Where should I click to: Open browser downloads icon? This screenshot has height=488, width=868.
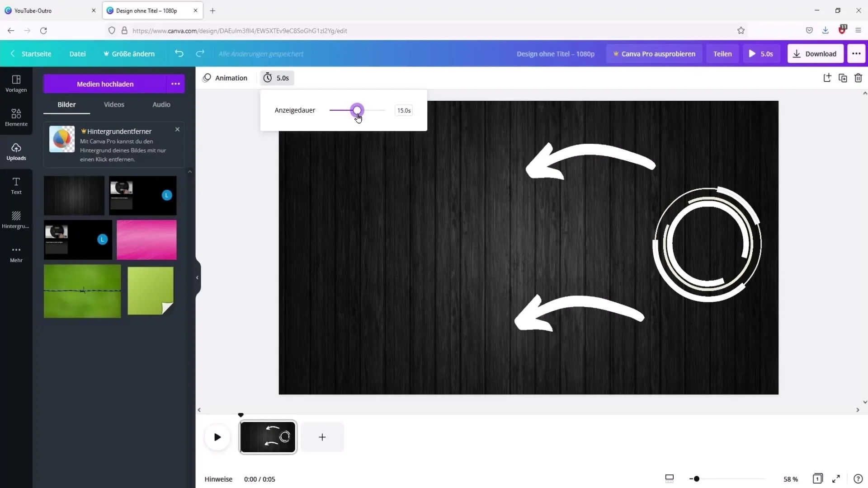click(826, 30)
